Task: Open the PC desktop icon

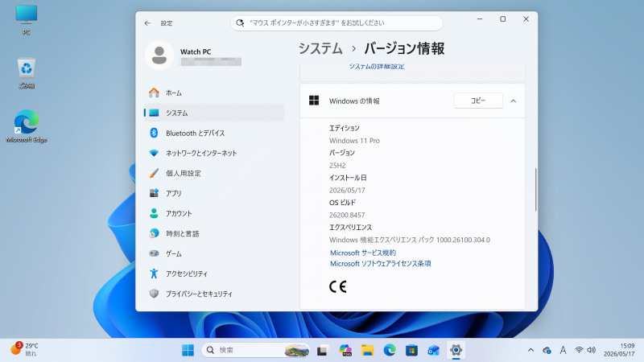Action: tap(27, 20)
